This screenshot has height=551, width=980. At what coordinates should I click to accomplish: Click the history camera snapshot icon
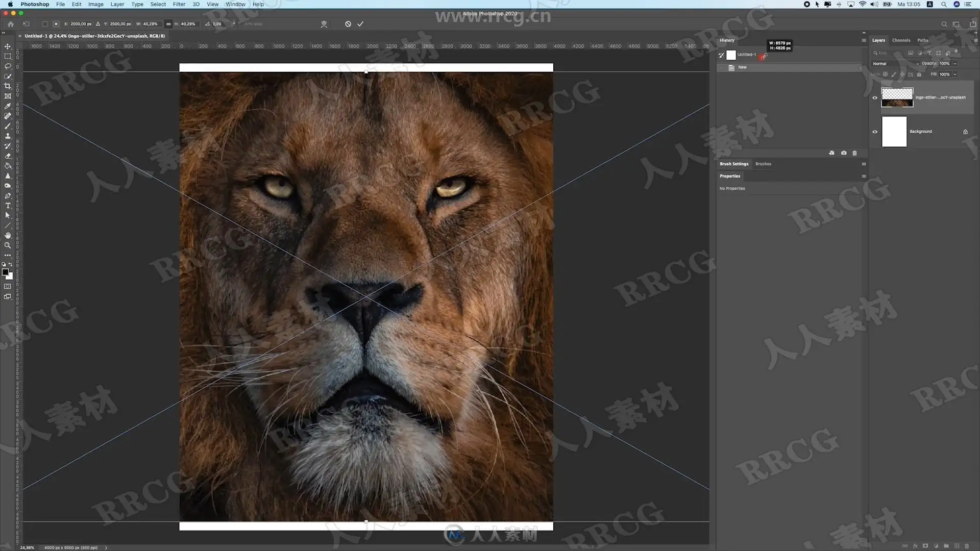tap(844, 153)
